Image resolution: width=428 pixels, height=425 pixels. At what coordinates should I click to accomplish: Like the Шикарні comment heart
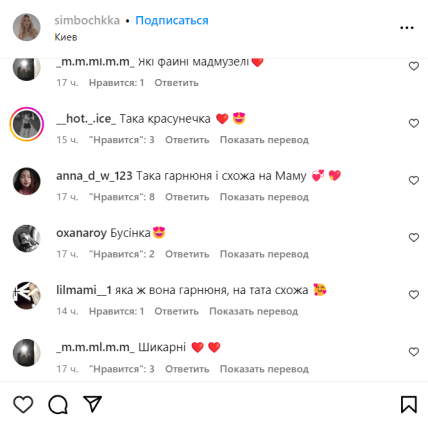tap(414, 352)
